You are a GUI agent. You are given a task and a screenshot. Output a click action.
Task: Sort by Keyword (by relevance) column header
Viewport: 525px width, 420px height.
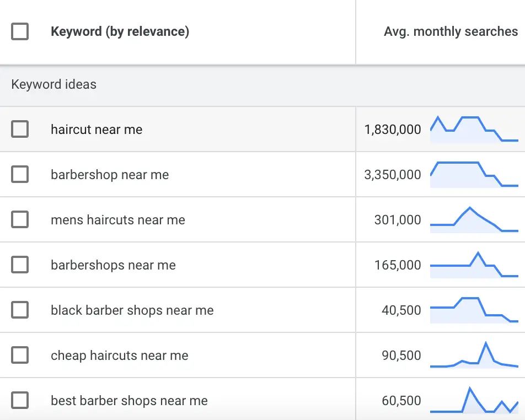[x=120, y=31]
